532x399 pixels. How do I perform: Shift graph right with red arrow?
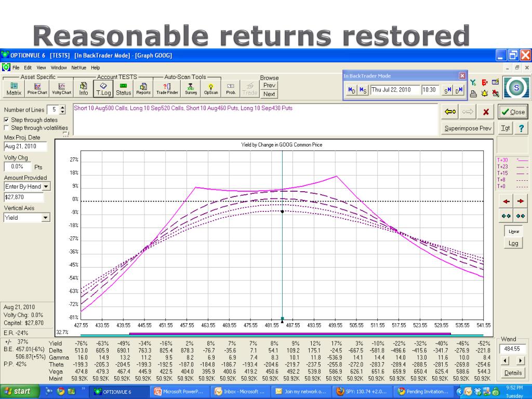point(521,201)
